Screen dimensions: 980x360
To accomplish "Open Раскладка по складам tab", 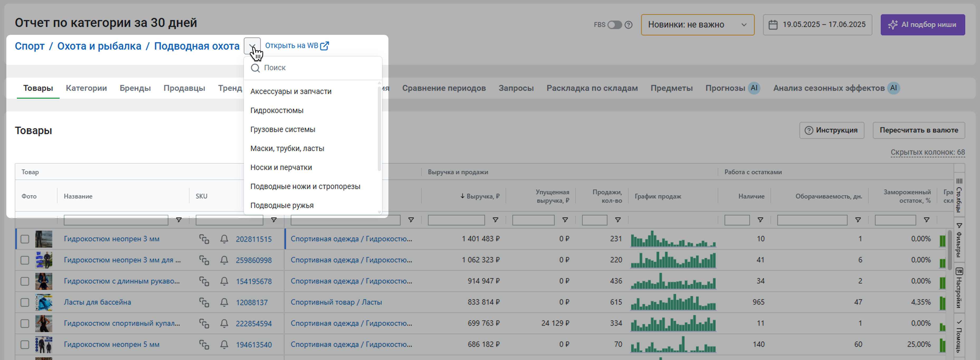I will point(592,88).
